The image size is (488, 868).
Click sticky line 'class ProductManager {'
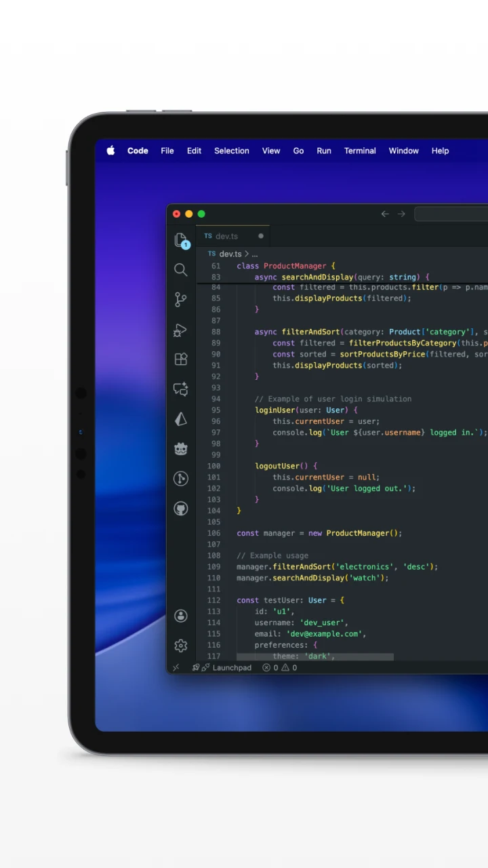pos(286,266)
